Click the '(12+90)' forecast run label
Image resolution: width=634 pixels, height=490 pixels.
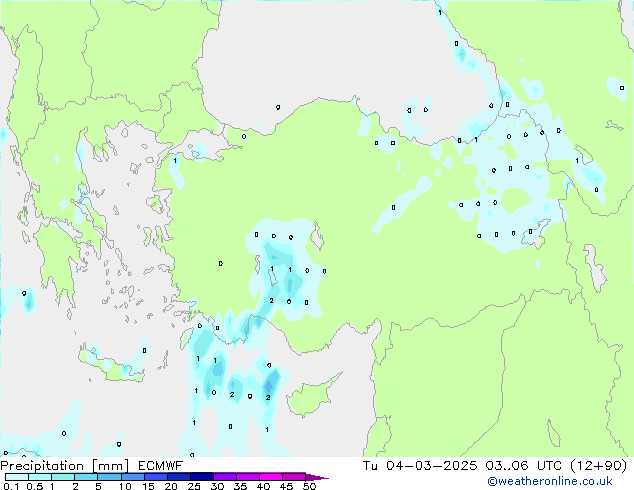tap(598, 466)
